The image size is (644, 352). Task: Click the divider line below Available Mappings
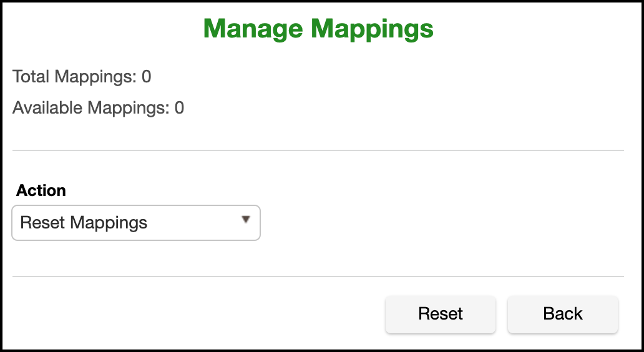pyautogui.click(x=318, y=150)
